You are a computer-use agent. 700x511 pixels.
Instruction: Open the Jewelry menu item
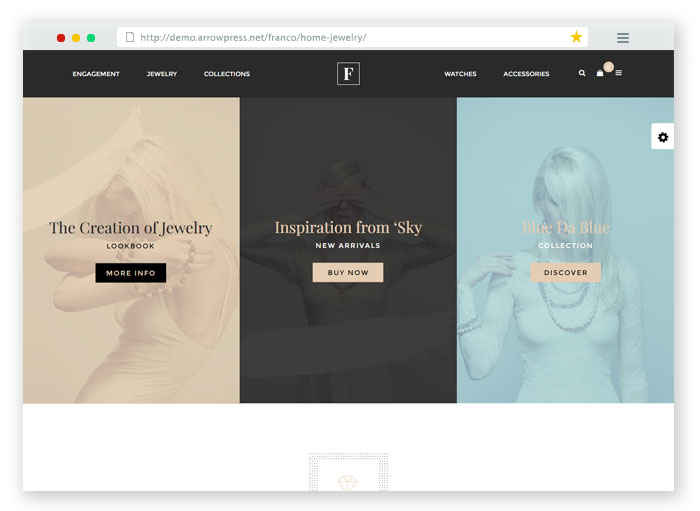point(162,74)
